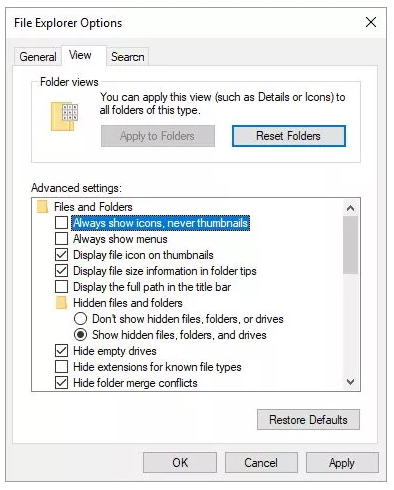This screenshot has height=490, width=394.
Task: Click the Apply button
Action: [342, 463]
